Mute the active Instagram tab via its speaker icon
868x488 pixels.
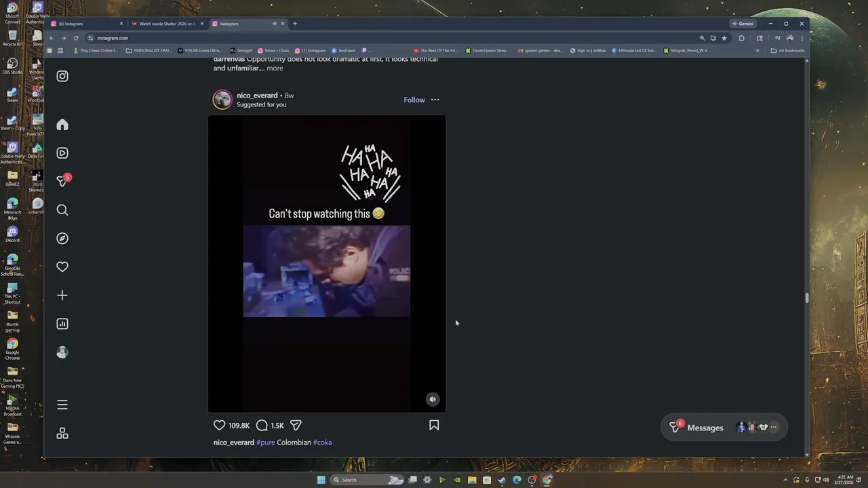[x=274, y=24]
